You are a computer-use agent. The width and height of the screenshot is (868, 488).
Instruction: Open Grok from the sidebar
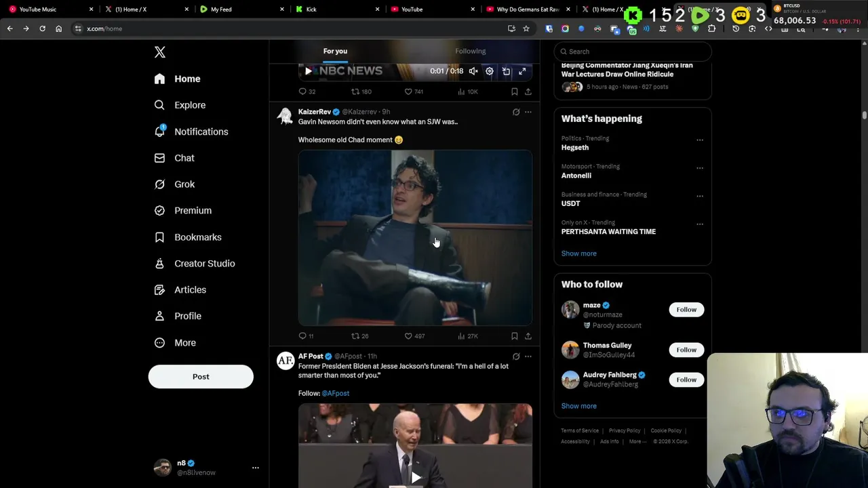point(174,184)
